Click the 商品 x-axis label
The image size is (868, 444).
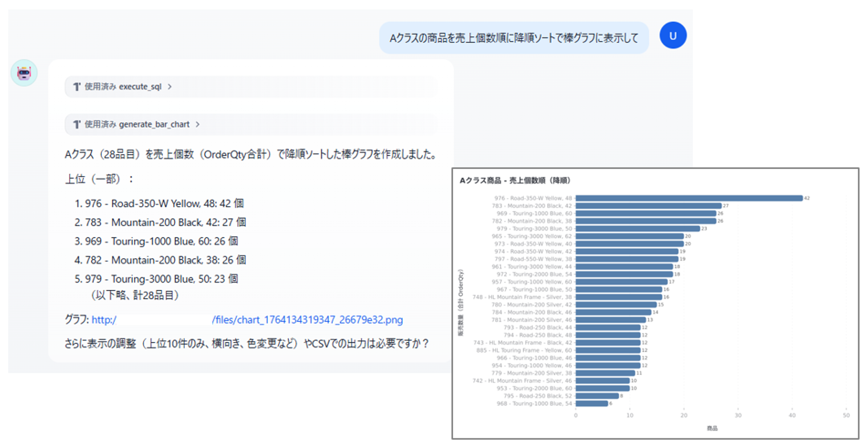[x=712, y=428]
